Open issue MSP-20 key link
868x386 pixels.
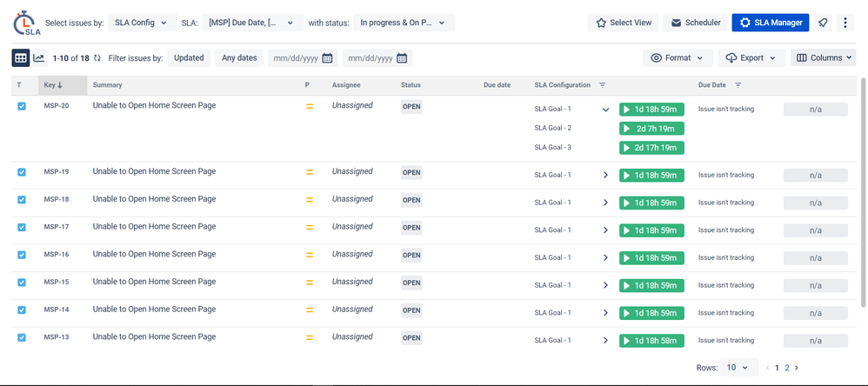57,105
